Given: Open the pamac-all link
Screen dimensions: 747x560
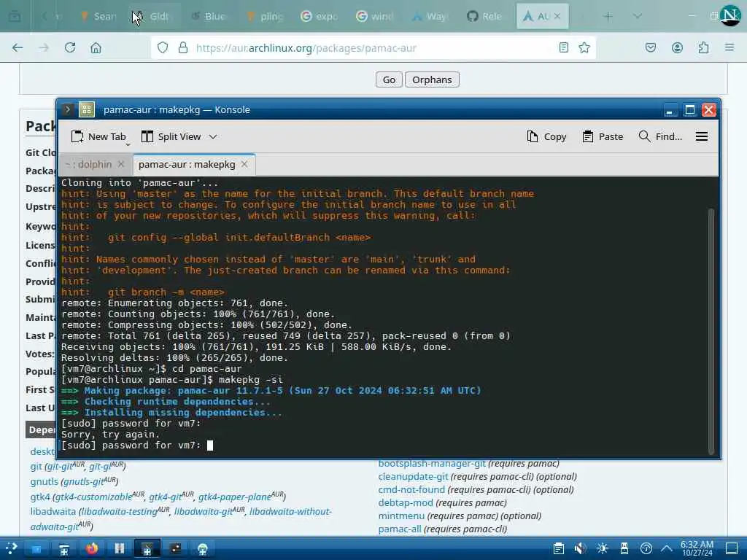Looking at the screenshot, I should tap(400, 529).
